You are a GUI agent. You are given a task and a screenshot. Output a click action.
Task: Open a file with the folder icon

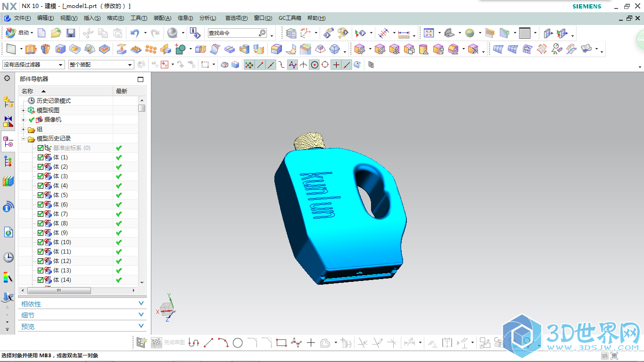56,33
